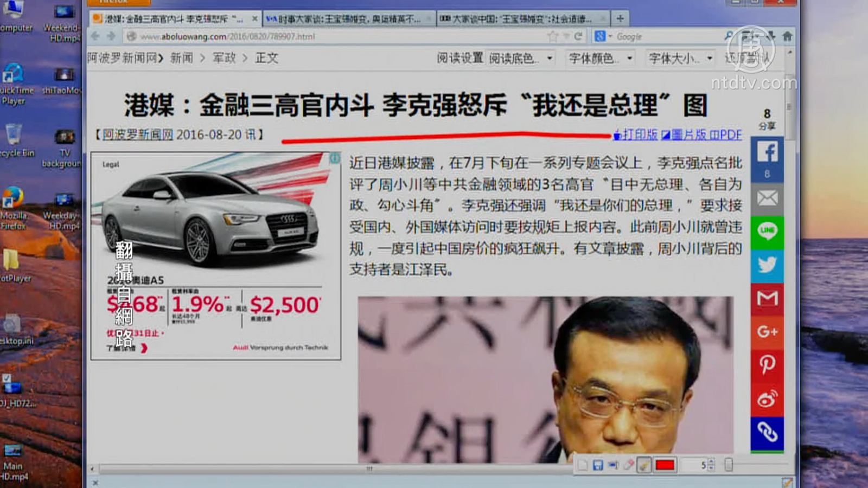The width and height of the screenshot is (868, 488).
Task: Open the 字体大小 dropdown
Action: pos(680,58)
